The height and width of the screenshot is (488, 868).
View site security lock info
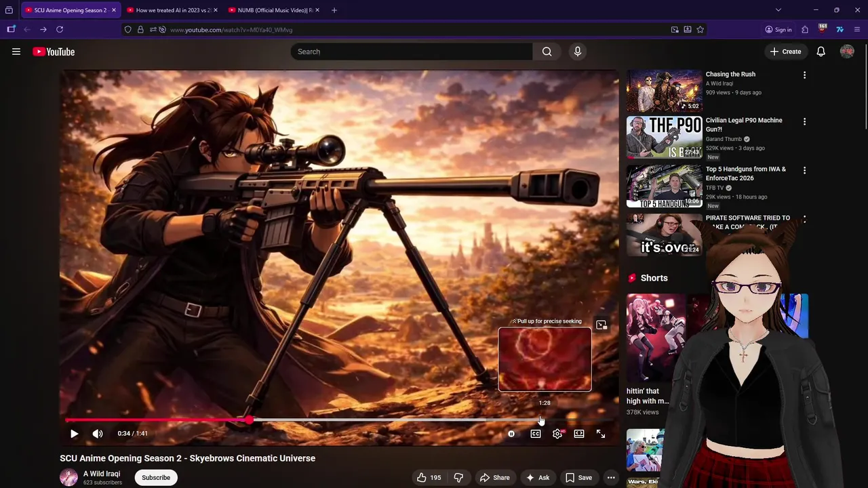pos(140,30)
